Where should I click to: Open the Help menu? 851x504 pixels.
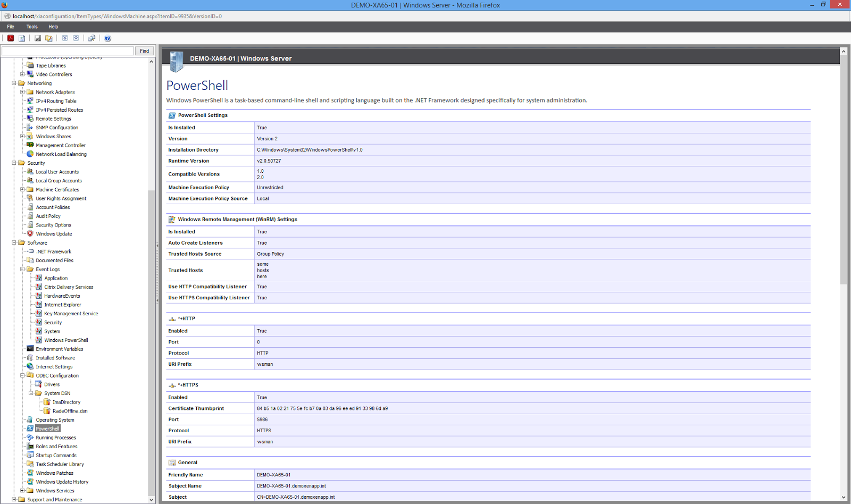pyautogui.click(x=53, y=27)
